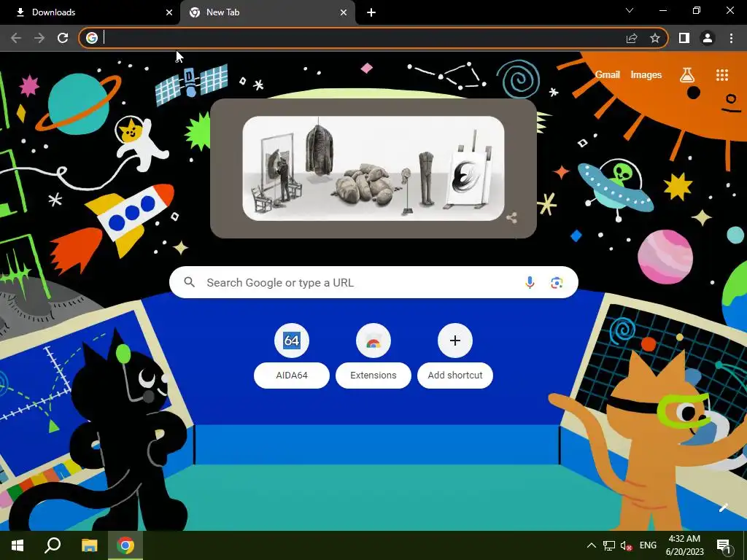Close the Downloads tab
747x560 pixels.
click(x=169, y=12)
